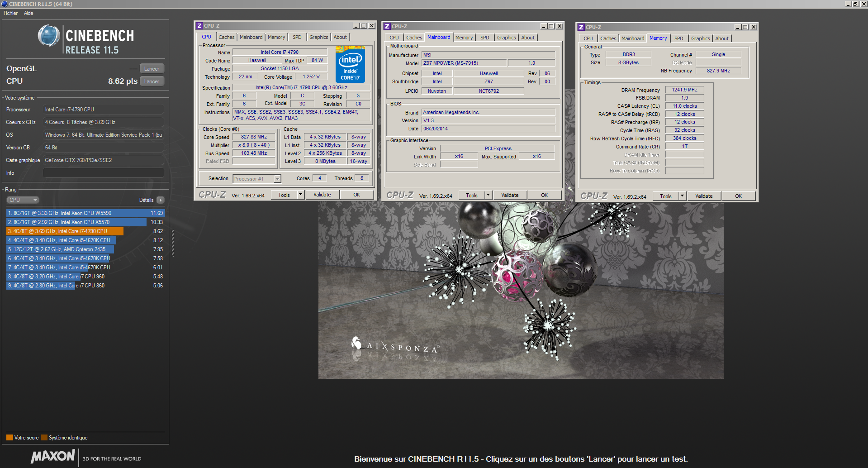Click the Cinebench globe logo icon
Image resolution: width=868 pixels, height=468 pixels.
[x=49, y=36]
